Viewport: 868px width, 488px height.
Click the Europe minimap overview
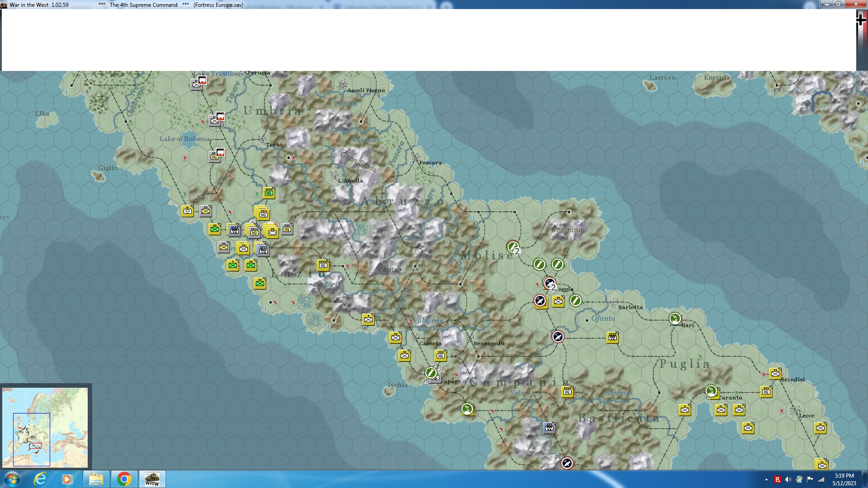coord(45,427)
